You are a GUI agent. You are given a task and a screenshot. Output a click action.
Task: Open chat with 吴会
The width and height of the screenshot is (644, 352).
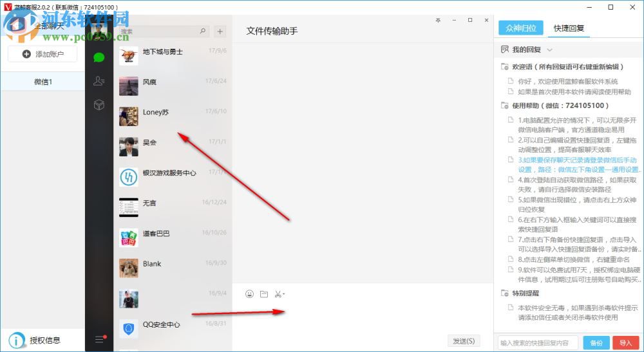point(173,147)
